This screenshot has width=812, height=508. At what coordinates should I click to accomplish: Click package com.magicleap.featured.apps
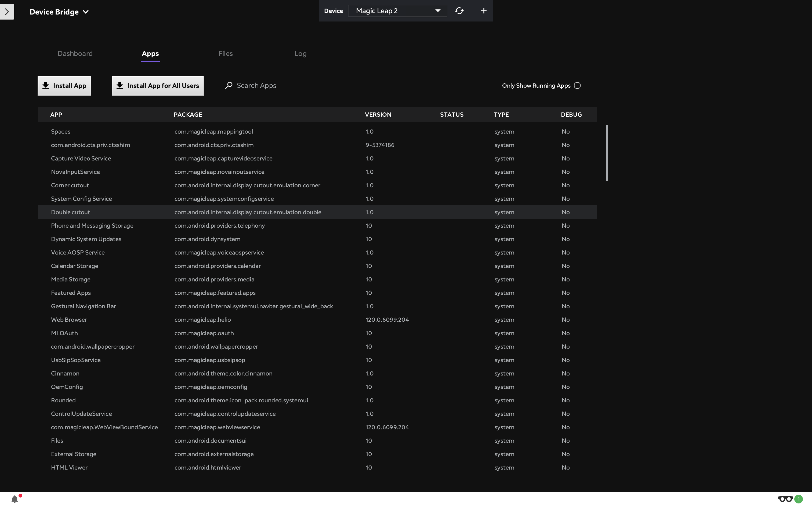point(215,293)
